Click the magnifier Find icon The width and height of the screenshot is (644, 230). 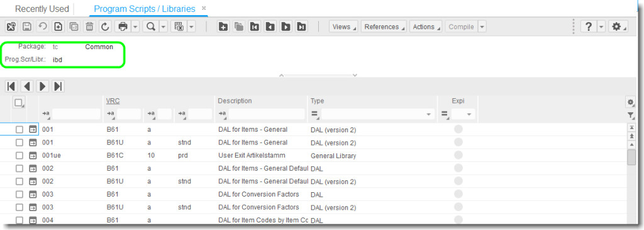(x=151, y=26)
